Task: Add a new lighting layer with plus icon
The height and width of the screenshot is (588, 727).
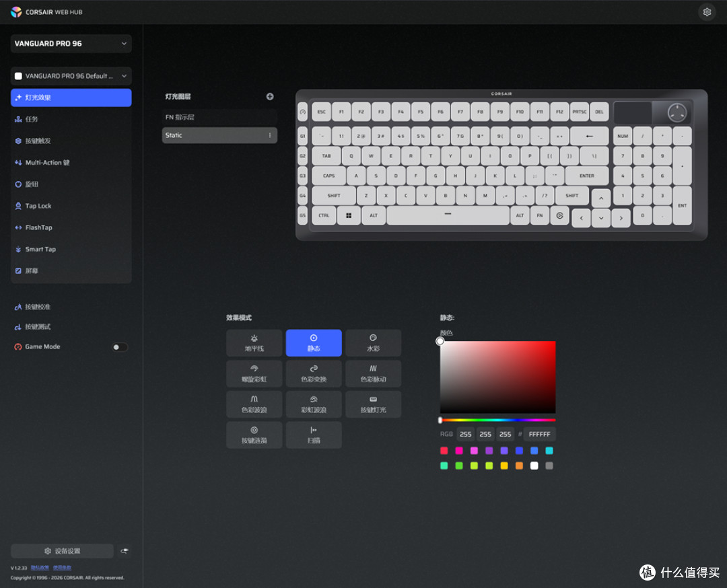Action: (270, 96)
